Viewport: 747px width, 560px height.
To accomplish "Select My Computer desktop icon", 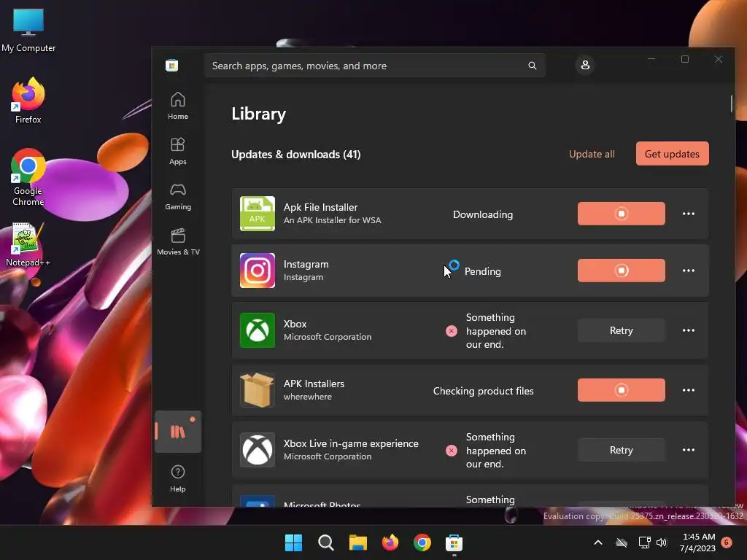I will click(28, 31).
